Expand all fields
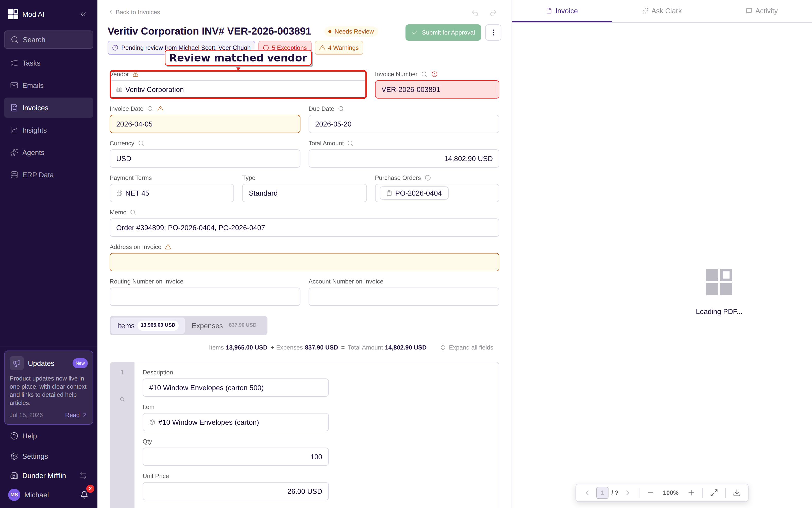 coord(467,347)
